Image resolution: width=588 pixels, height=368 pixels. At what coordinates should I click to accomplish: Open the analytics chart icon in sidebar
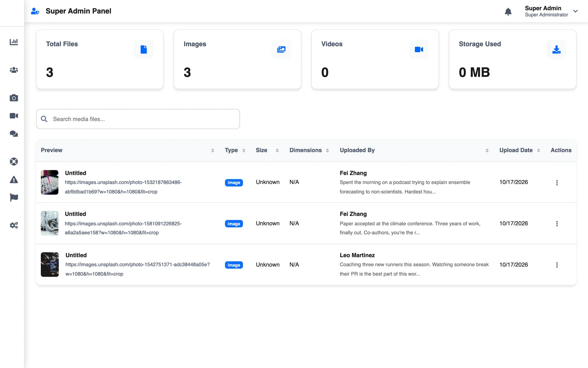point(14,42)
